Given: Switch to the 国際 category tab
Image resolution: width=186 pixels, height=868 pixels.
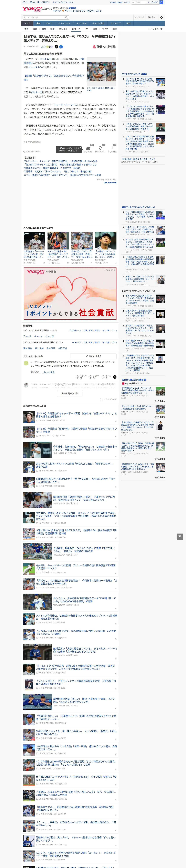Looking at the screenshot, I should click(44, 29).
